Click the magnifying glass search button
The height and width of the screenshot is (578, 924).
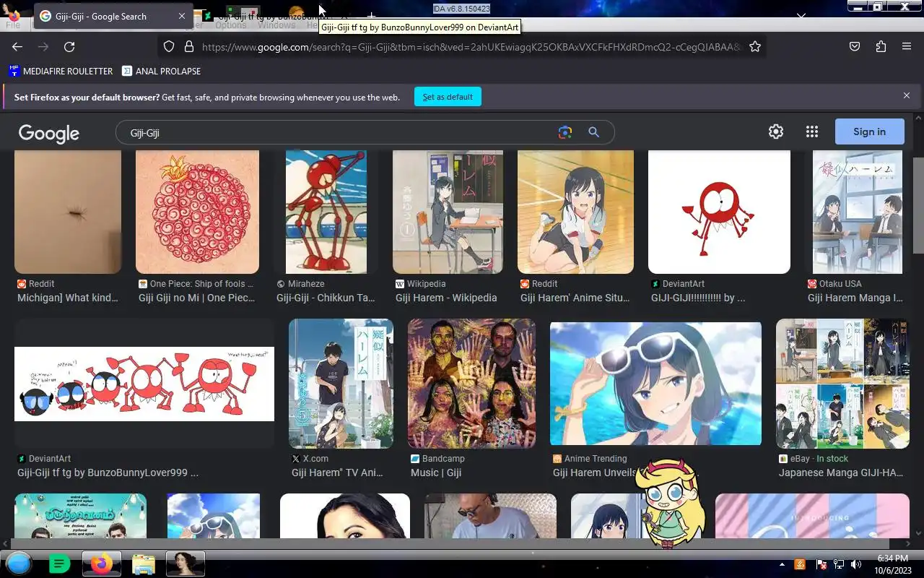coord(593,132)
